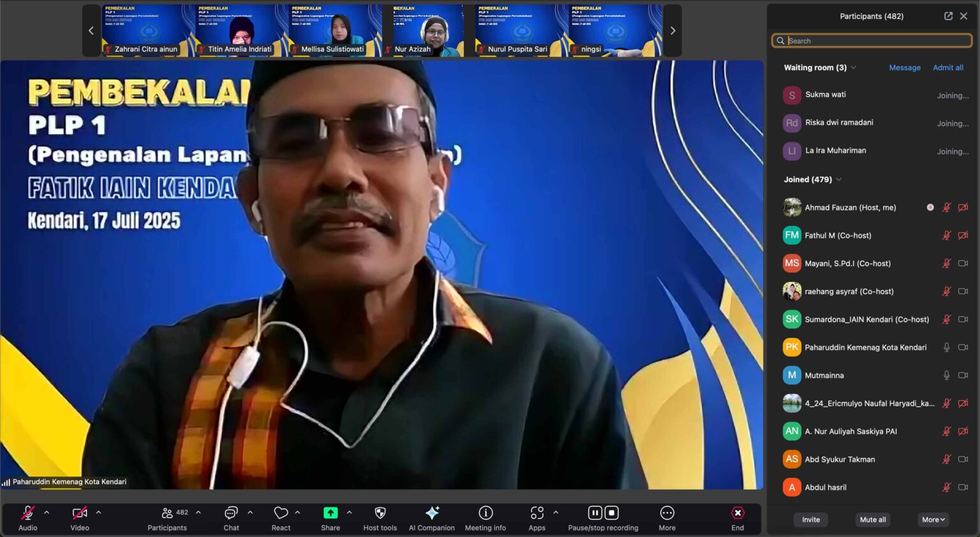Open the Participants panel icon in toolbar
The image size is (980, 537).
pos(167,513)
